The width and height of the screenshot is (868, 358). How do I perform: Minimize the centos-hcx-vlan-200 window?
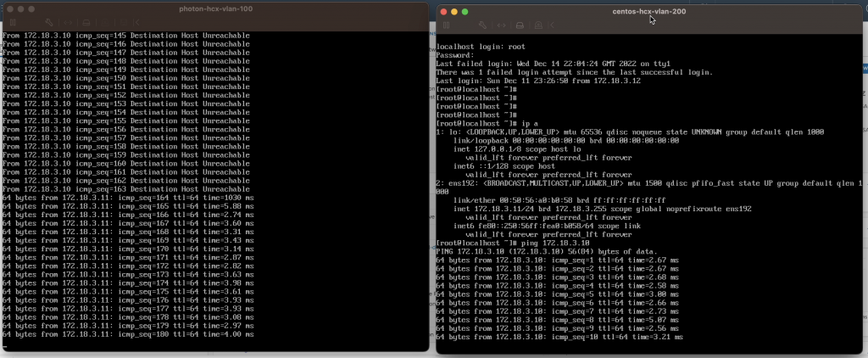click(454, 12)
